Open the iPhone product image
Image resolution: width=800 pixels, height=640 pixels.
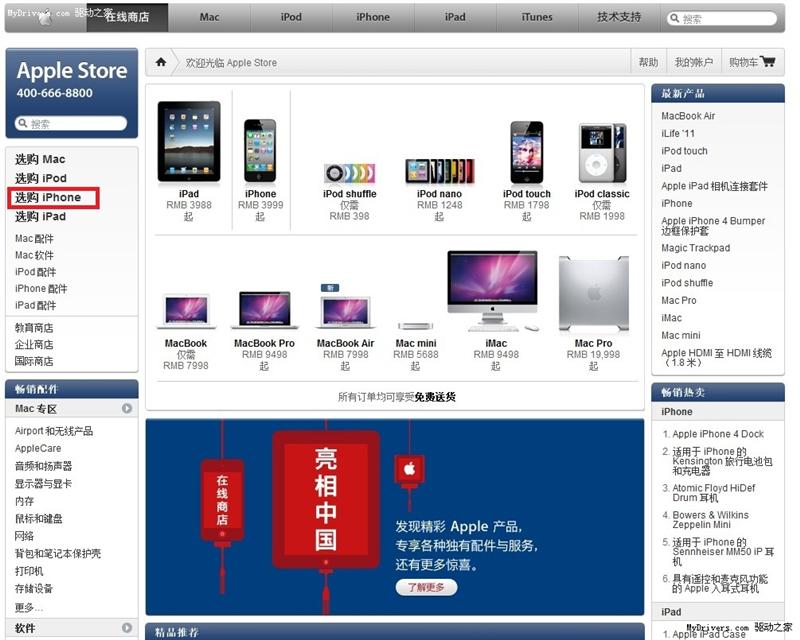(x=260, y=151)
